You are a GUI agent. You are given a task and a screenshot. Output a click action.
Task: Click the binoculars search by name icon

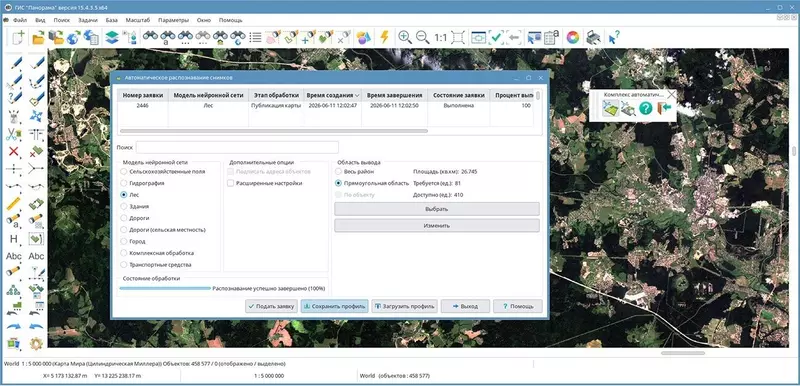[168, 38]
